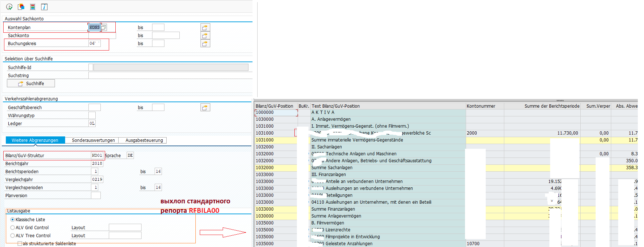Select the Weitere Abgrenzungen tab
The height and width of the screenshot is (247, 644).
coord(35,140)
